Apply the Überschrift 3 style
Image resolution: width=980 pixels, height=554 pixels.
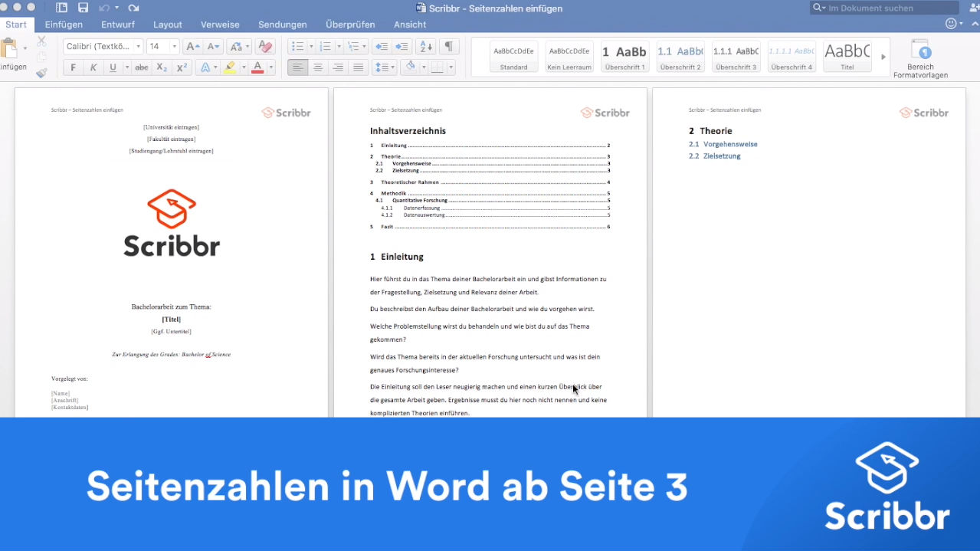[x=736, y=57]
